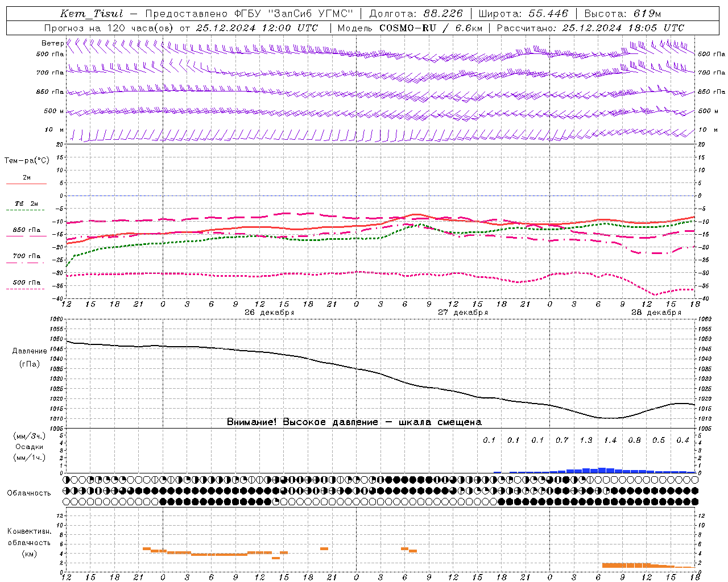Select the 'Предоставлено ФГБУ "ЗапСиб УГМС"' text

click(x=249, y=14)
